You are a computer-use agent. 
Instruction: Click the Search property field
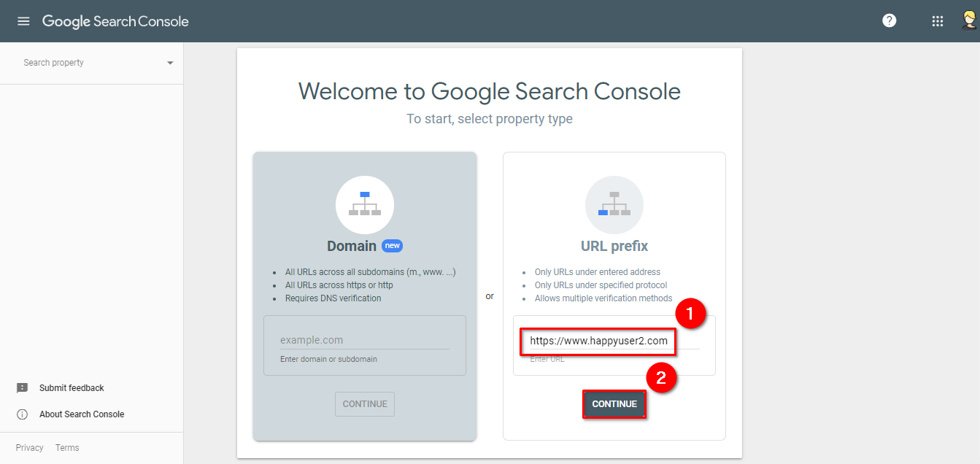(91, 63)
